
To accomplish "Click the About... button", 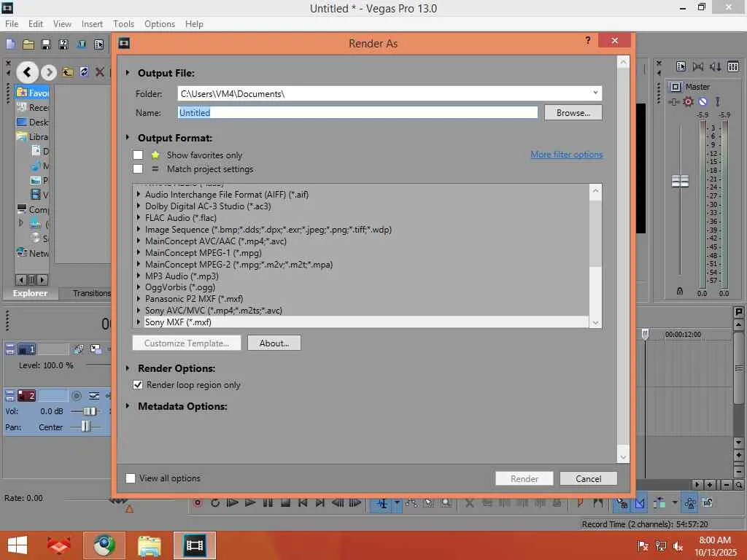I will (x=274, y=343).
